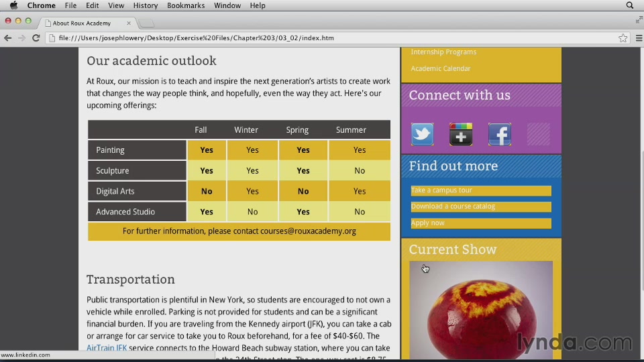Screen dimensions: 644x362
Task: Open the AirTrain JFK link
Action: (x=107, y=348)
